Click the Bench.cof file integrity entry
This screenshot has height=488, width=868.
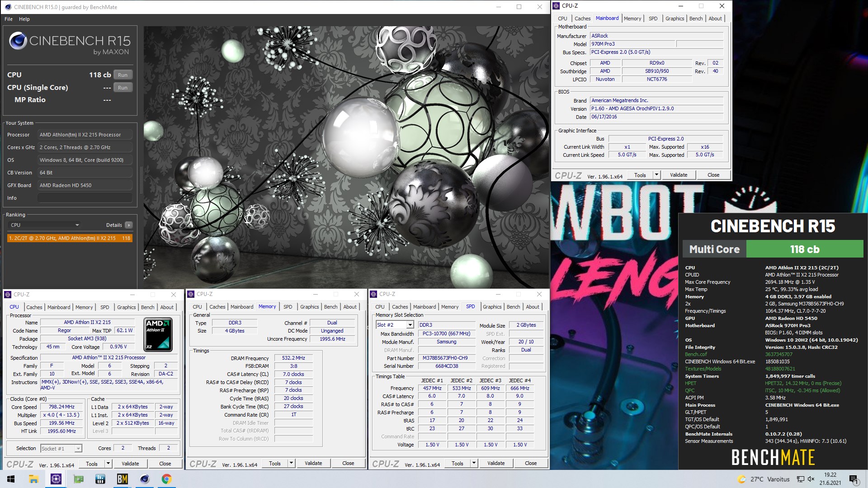pos(696,354)
